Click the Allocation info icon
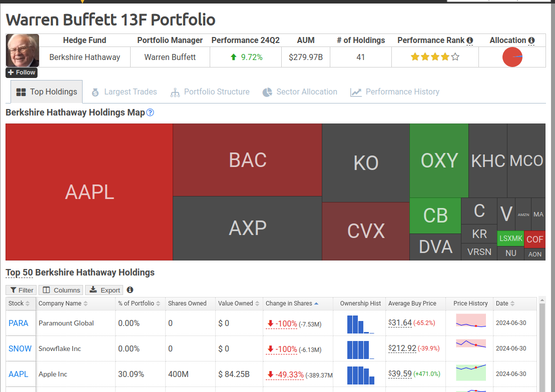This screenshot has width=555, height=392. point(531,40)
